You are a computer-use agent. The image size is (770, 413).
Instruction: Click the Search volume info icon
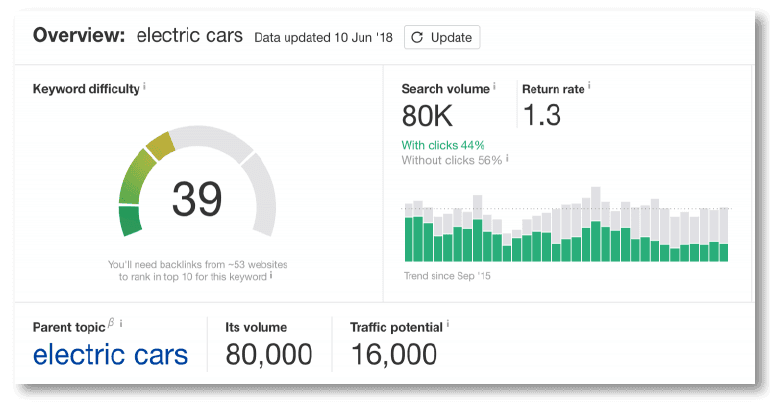(x=495, y=88)
